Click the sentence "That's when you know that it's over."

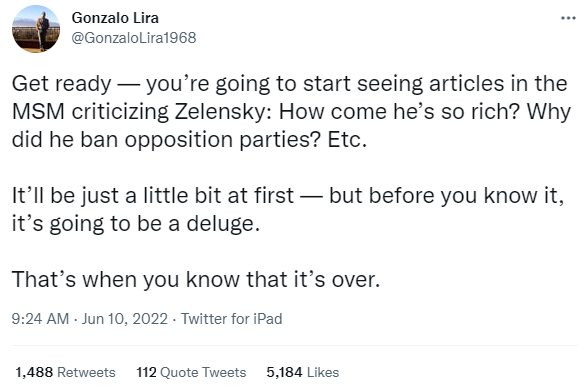[196, 279]
